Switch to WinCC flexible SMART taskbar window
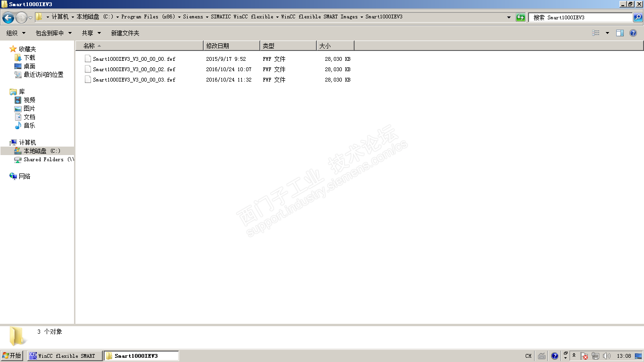644x362 pixels. 65,356
